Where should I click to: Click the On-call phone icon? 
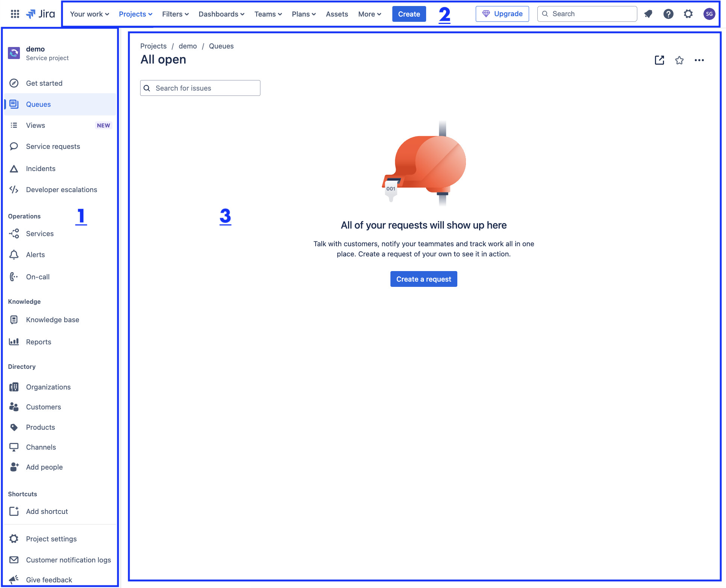pyautogui.click(x=14, y=277)
